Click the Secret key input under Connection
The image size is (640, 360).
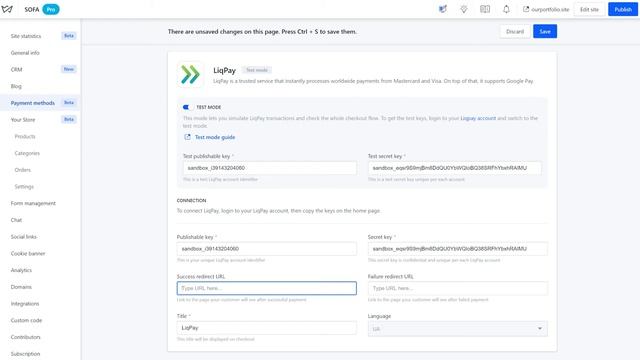(458, 249)
